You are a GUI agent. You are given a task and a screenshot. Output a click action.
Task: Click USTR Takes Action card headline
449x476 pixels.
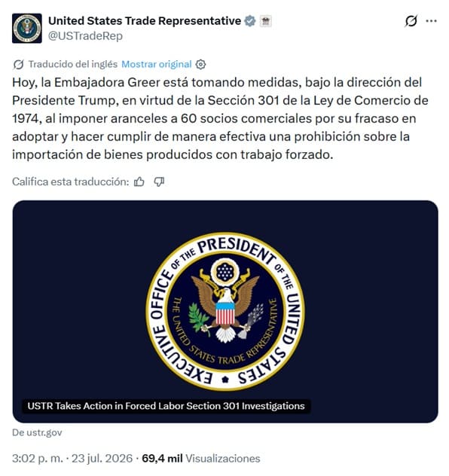[166, 406]
